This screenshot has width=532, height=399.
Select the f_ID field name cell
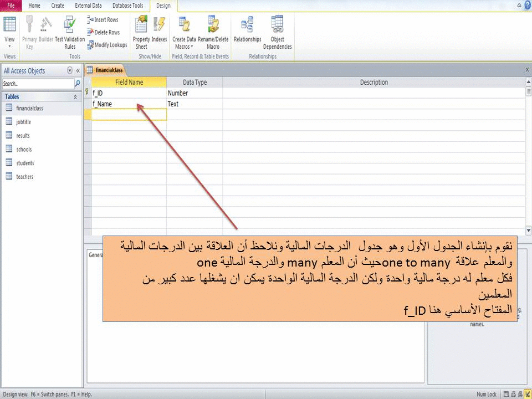click(x=129, y=93)
